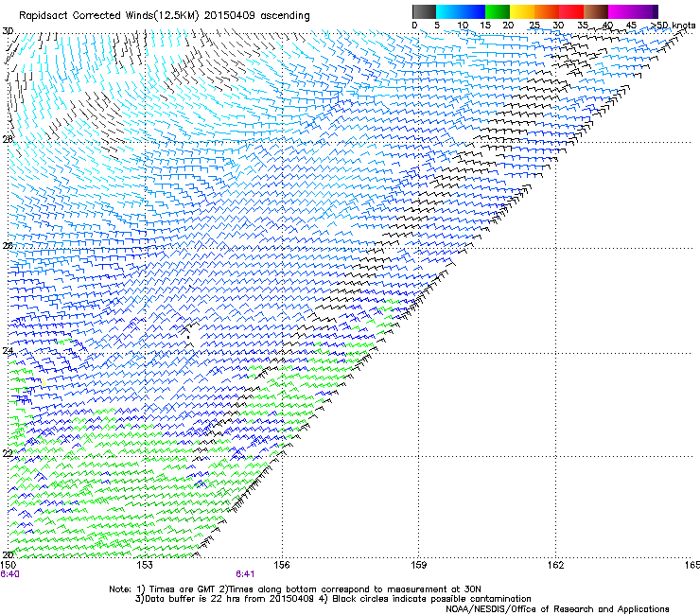Click the 'NOAA/NESDIS/Office of Research and Applications' credit
The image size is (700, 615).
click(x=557, y=609)
